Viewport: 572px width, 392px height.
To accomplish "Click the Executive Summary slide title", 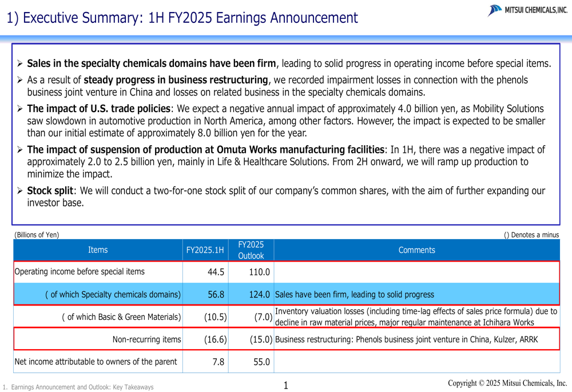I will point(182,18).
